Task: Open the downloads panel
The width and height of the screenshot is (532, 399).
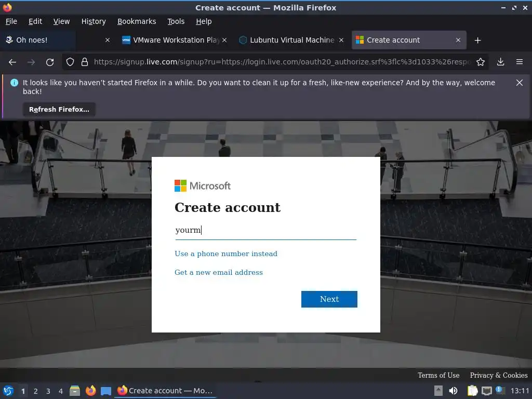Action: pyautogui.click(x=500, y=62)
